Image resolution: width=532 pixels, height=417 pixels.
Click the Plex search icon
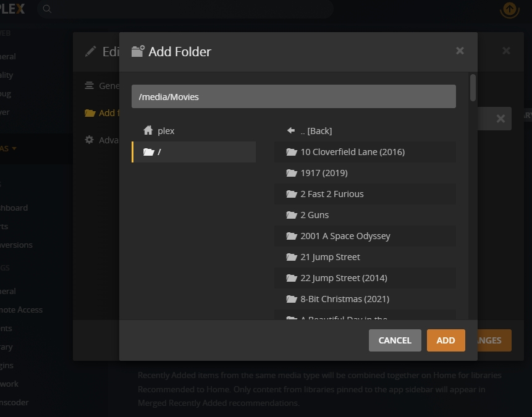tap(47, 9)
